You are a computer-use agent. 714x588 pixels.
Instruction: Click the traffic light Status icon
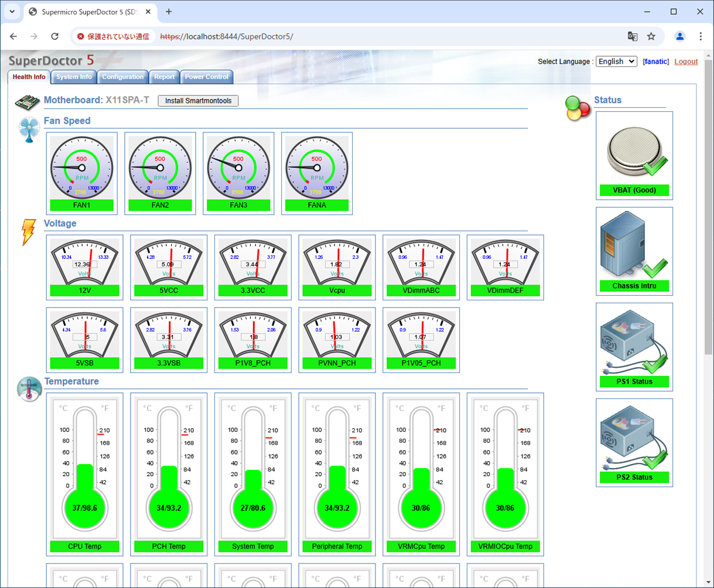tap(578, 108)
